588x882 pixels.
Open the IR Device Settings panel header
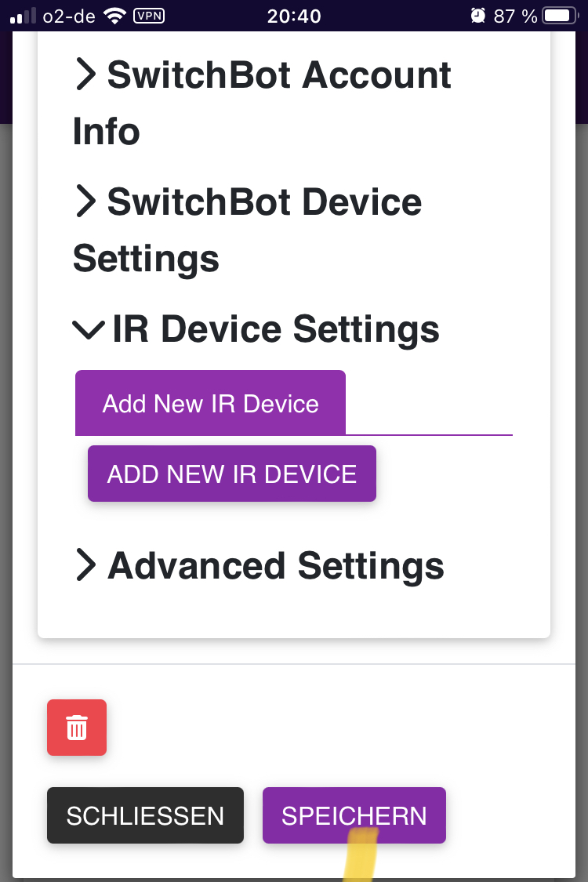point(276,329)
